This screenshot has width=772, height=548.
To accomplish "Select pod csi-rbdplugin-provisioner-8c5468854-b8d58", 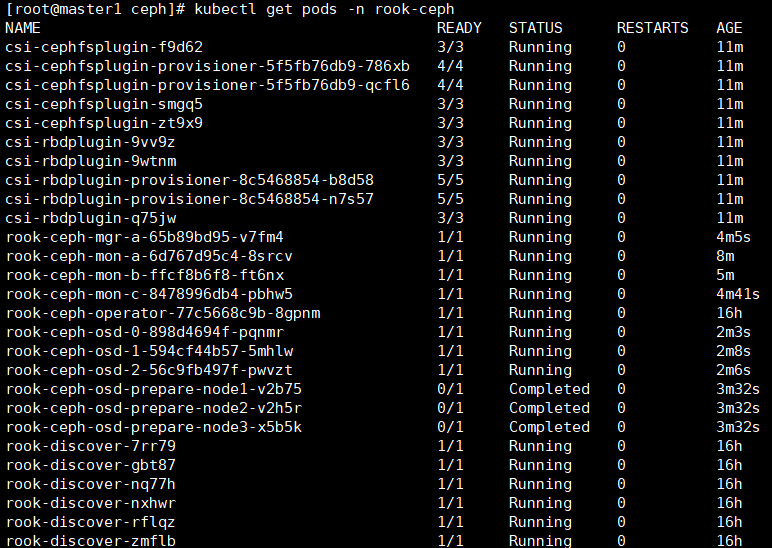I will point(189,180).
